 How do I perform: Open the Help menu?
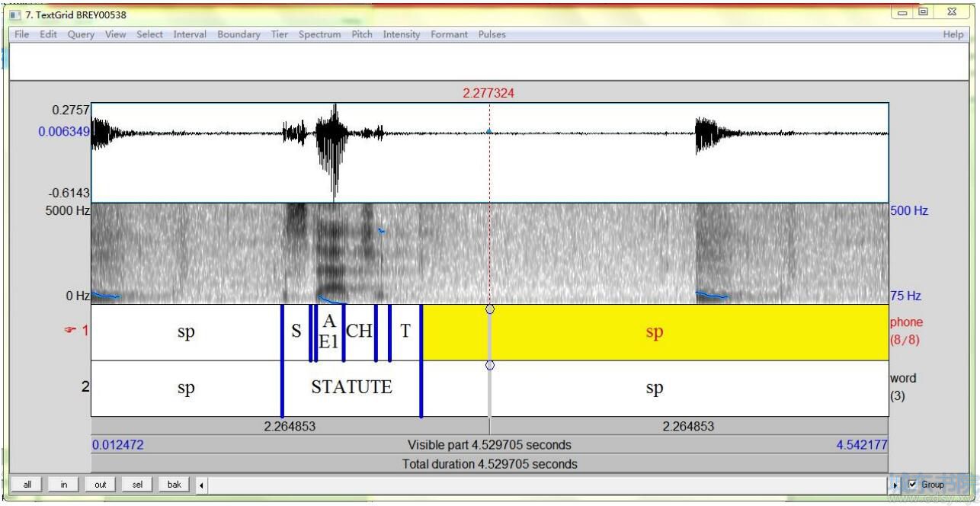pos(953,34)
